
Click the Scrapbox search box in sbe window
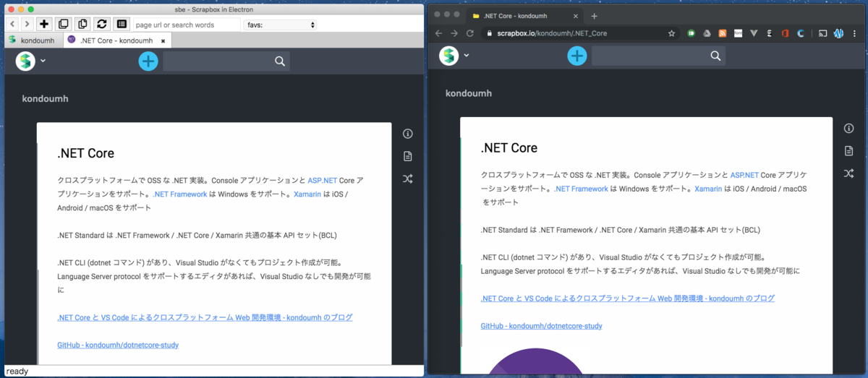pos(226,61)
